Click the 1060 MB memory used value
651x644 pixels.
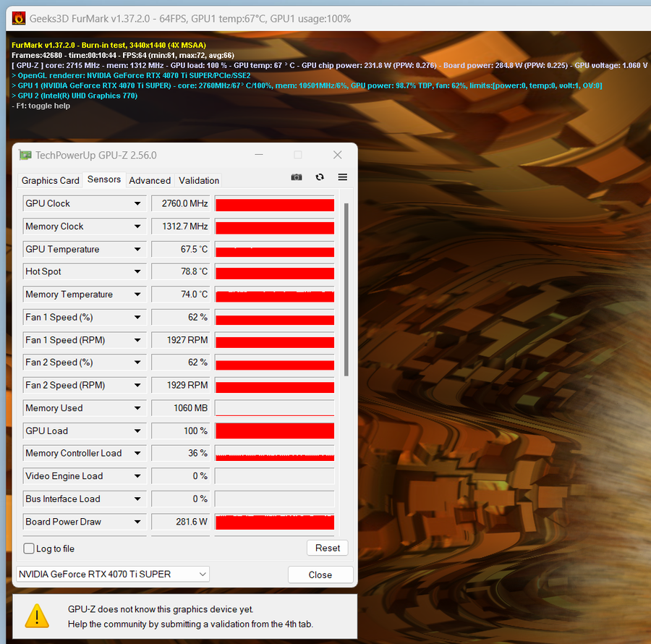pyautogui.click(x=181, y=408)
